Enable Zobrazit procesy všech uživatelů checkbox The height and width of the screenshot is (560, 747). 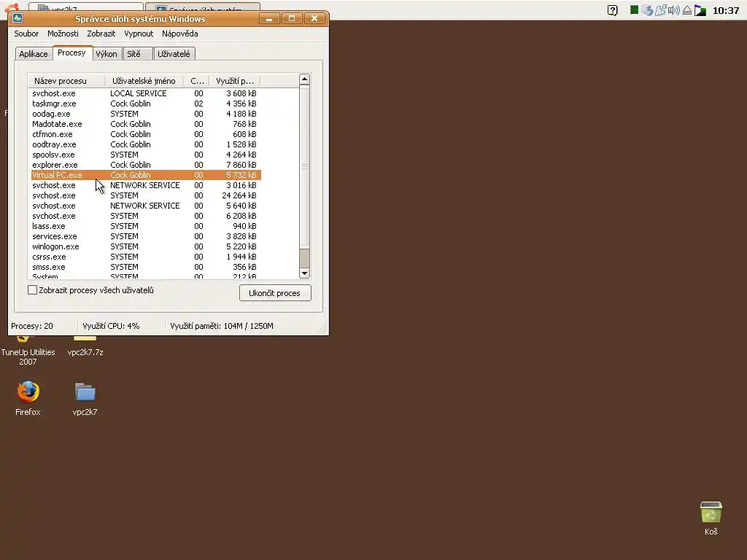click(x=32, y=290)
